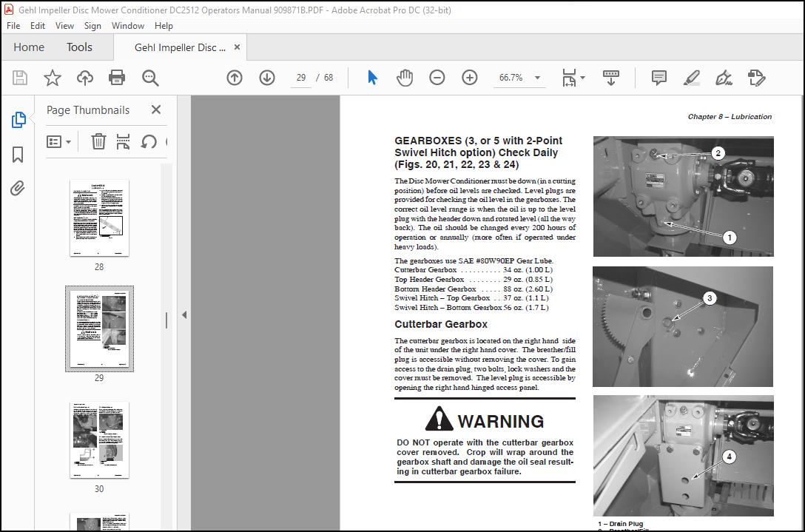
Task: Expand fit page options dropdown arrow
Action: 583,78
